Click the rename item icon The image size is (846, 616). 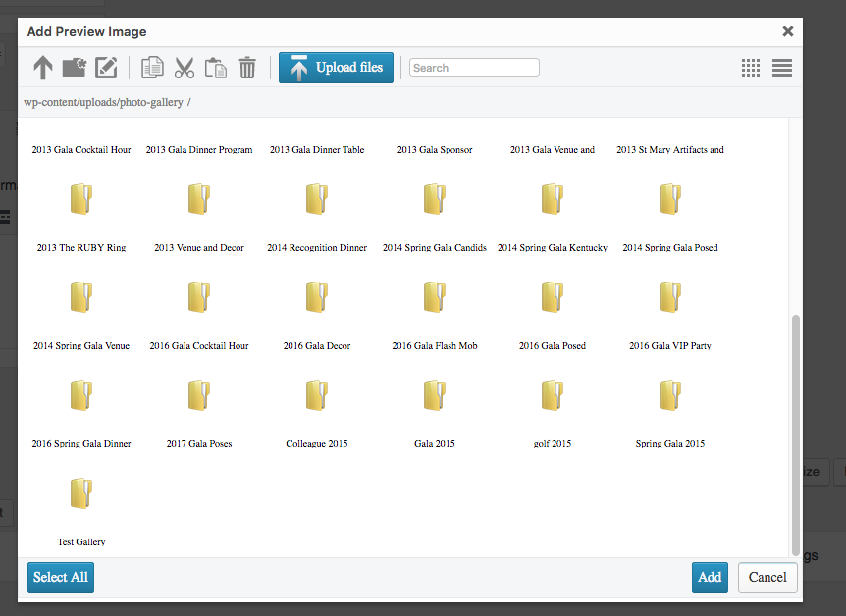point(106,68)
